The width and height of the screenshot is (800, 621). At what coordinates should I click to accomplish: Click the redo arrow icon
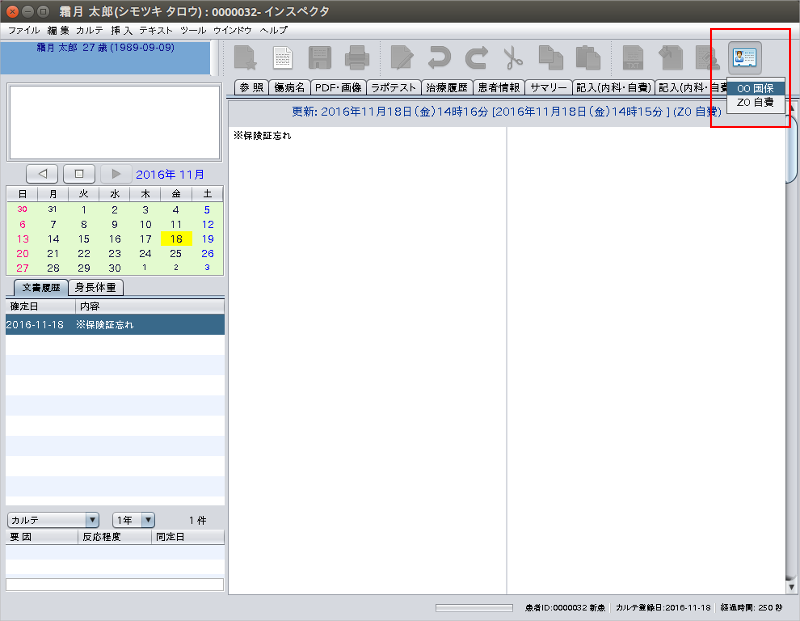(476, 58)
